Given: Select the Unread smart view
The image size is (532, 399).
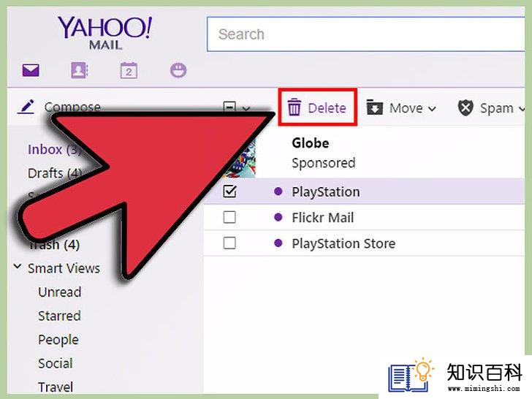Looking at the screenshot, I should click(x=60, y=292).
